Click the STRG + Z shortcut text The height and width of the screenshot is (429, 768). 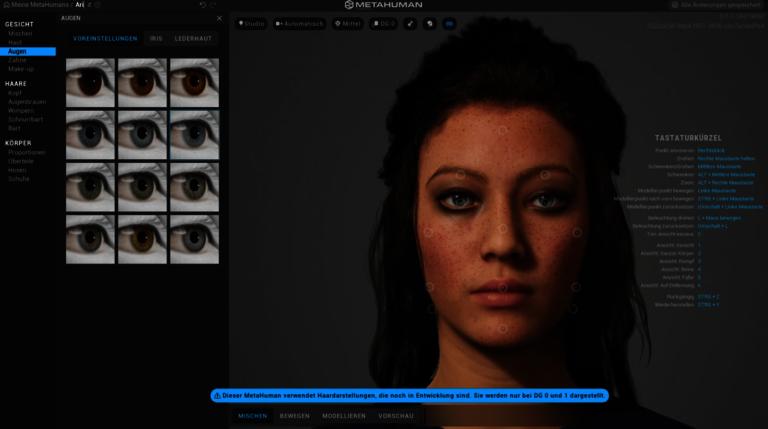pyautogui.click(x=708, y=297)
